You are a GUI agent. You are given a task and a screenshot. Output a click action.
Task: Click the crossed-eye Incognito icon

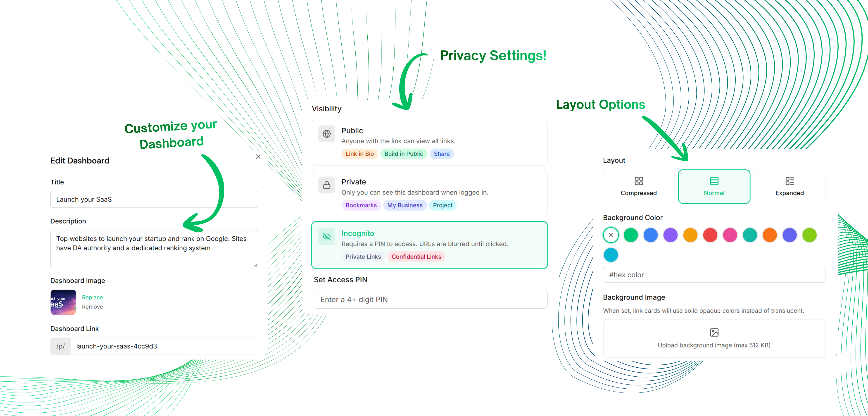(x=326, y=236)
